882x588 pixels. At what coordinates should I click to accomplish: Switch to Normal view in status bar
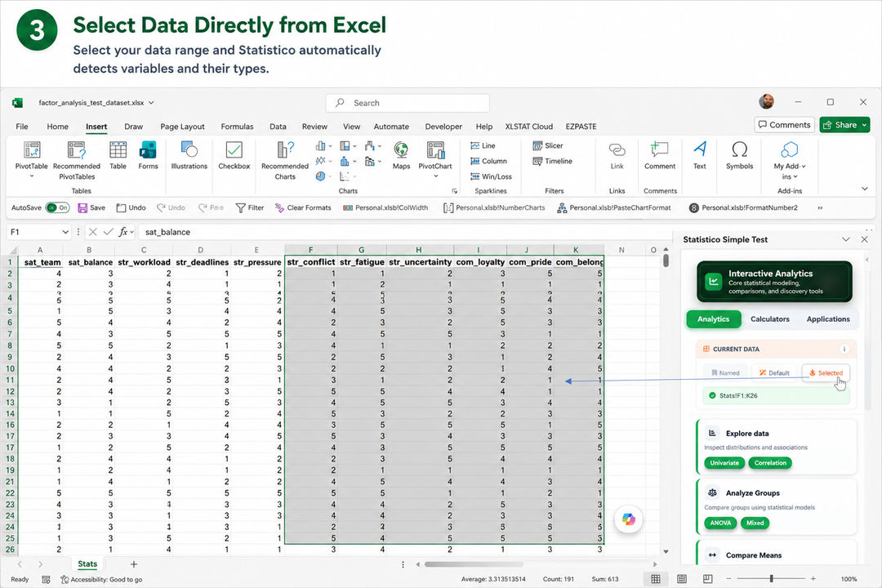pyautogui.click(x=656, y=578)
